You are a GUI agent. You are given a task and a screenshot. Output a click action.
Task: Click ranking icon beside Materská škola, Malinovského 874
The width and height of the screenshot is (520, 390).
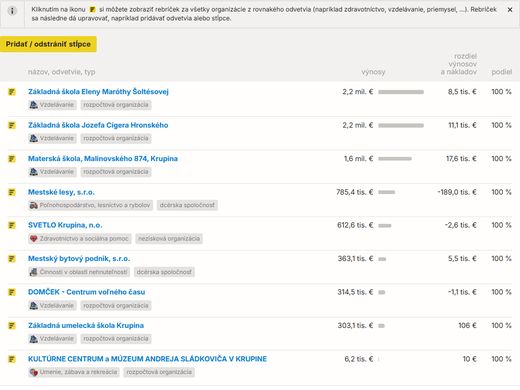click(12, 159)
